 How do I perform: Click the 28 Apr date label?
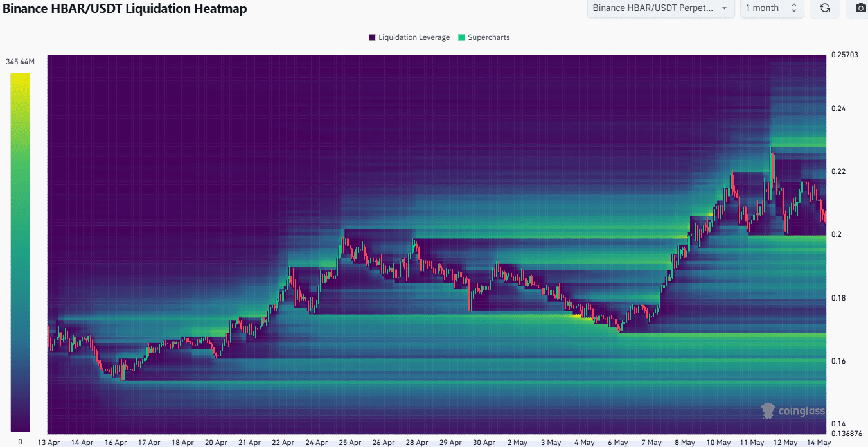tap(416, 443)
